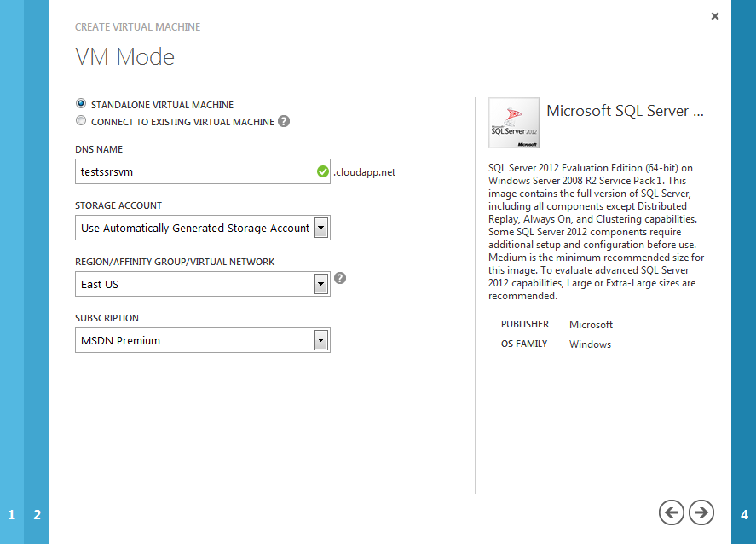Jump to wizard step 1
The image size is (756, 544).
(x=12, y=514)
